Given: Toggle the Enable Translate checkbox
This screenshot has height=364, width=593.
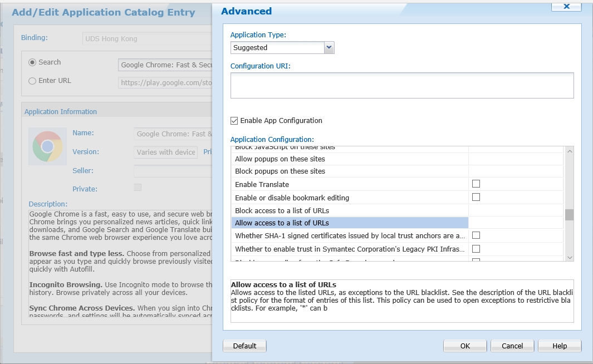Looking at the screenshot, I should (476, 184).
